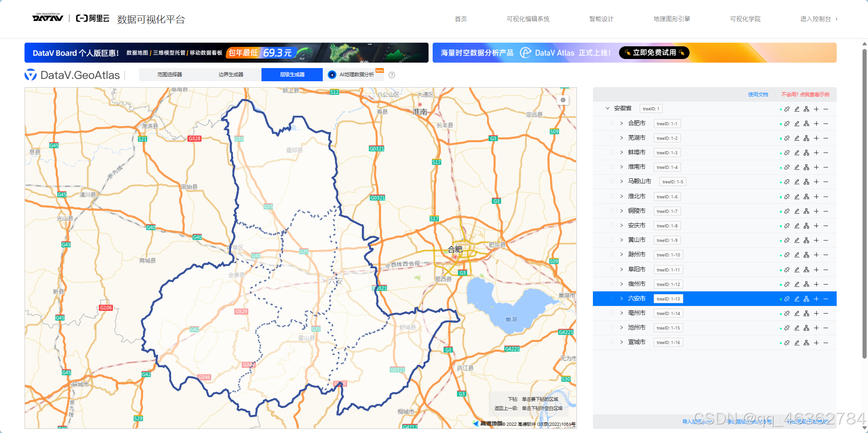This screenshot has width=868, height=433.
Task: Remove 马鞍山市 using its minus icon
Action: [826, 182]
